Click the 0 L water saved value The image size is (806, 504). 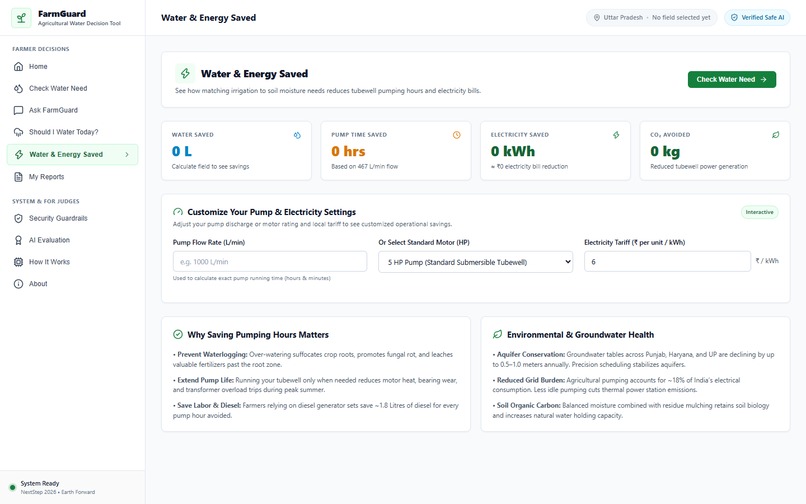coord(182,151)
